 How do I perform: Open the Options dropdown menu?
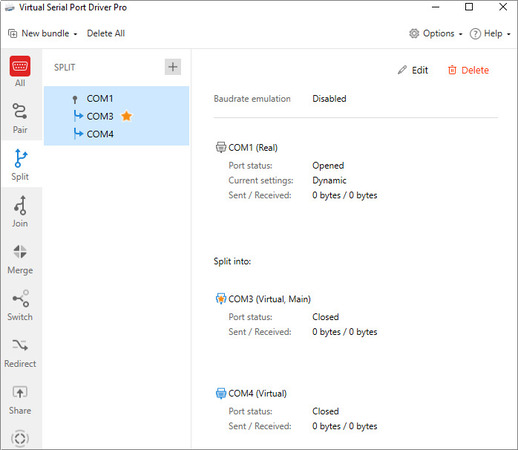pyautogui.click(x=436, y=33)
